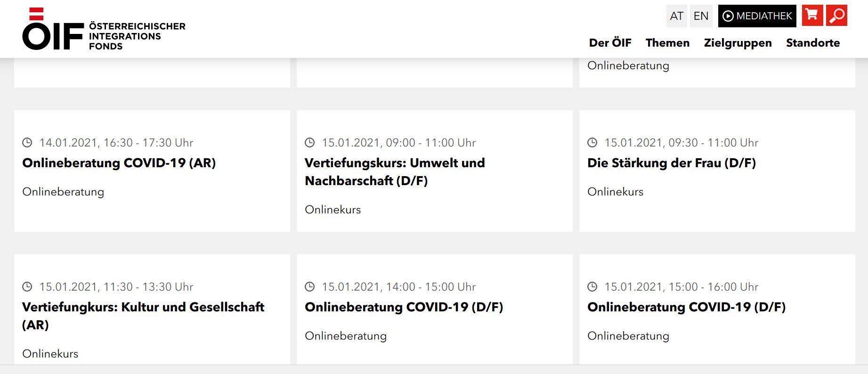Open the Standorte menu item
Screen dimensions: 868x374
point(813,43)
